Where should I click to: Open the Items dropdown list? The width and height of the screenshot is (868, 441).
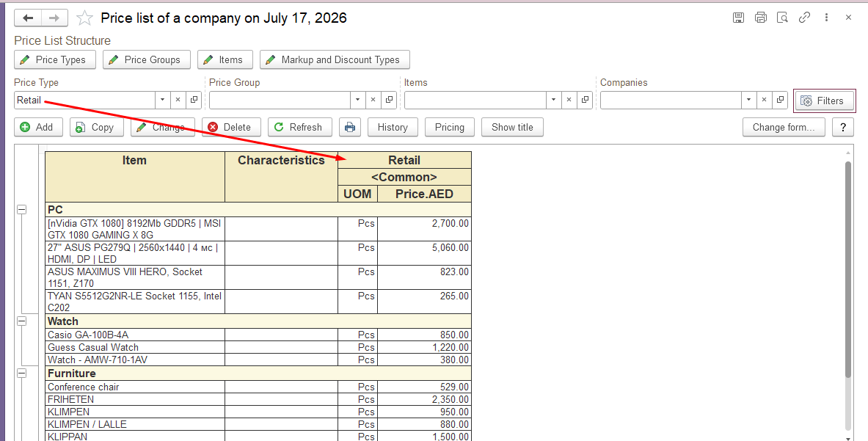(553, 100)
